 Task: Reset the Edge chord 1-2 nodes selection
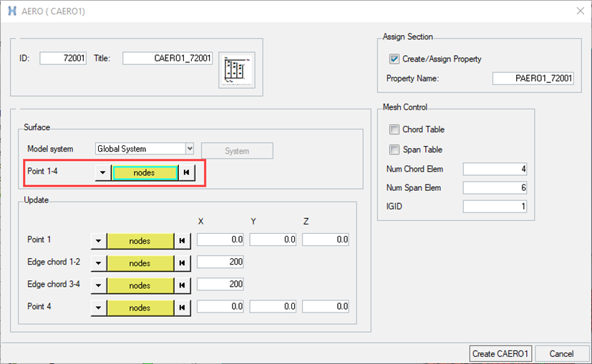point(183,263)
